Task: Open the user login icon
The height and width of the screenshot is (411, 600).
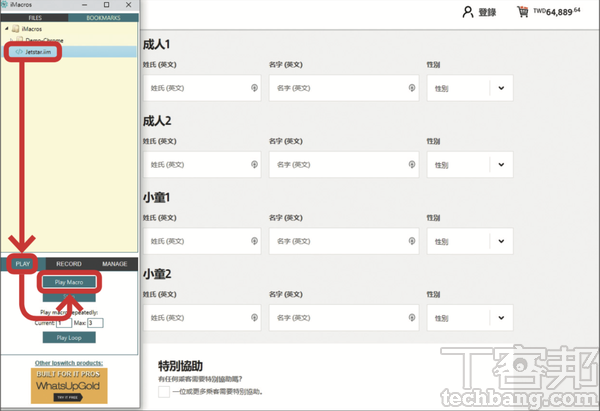Action: pos(468,12)
